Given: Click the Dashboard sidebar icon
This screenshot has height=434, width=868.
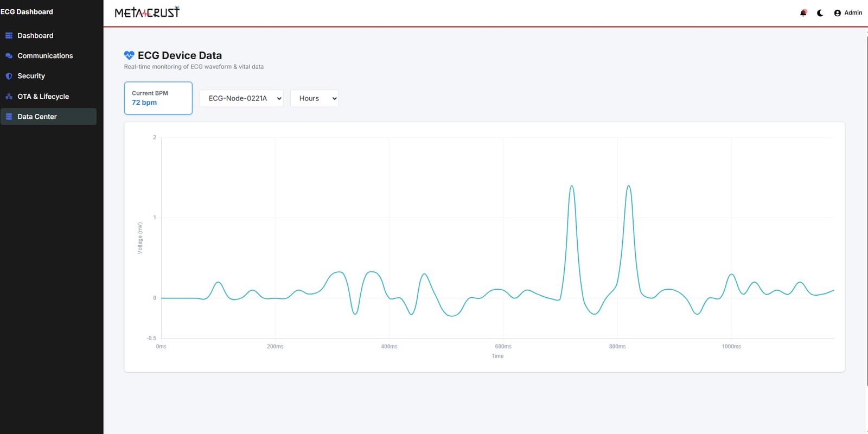Looking at the screenshot, I should pyautogui.click(x=9, y=36).
